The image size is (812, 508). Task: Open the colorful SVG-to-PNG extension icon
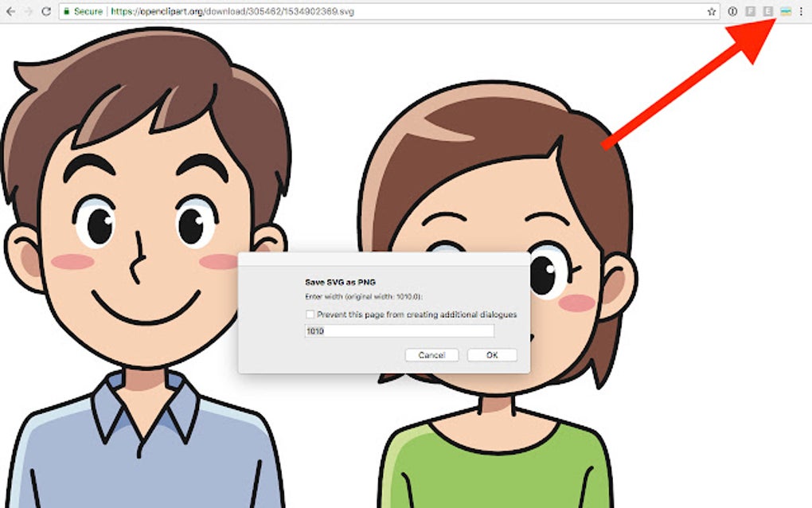(786, 11)
